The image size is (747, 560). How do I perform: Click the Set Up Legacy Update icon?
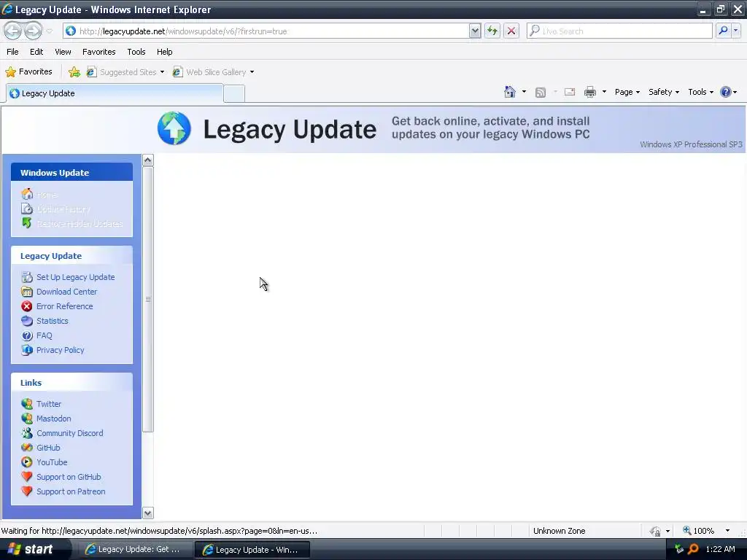[x=27, y=277]
